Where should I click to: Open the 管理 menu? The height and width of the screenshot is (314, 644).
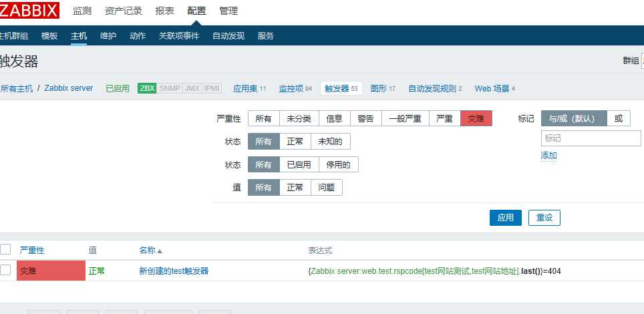[x=228, y=11]
